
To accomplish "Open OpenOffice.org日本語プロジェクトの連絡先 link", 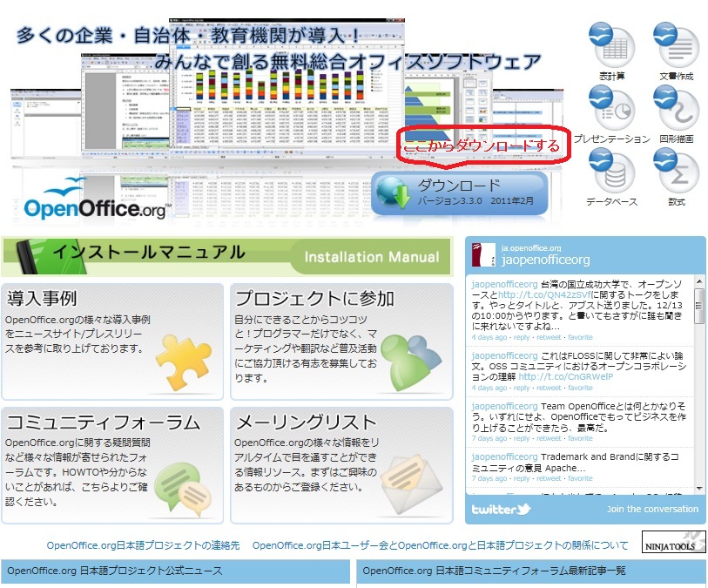I will click(143, 545).
